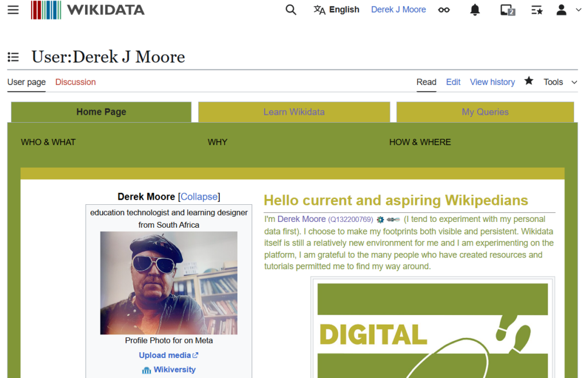Screen dimensions: 588x378
Task: Click the Profile Photo for on Meta caption
Action: click(x=169, y=341)
